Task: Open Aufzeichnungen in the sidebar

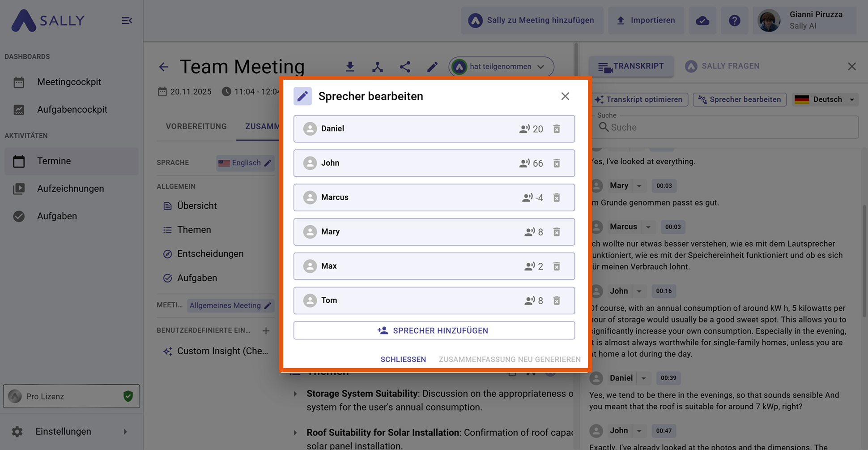Action: coord(70,189)
